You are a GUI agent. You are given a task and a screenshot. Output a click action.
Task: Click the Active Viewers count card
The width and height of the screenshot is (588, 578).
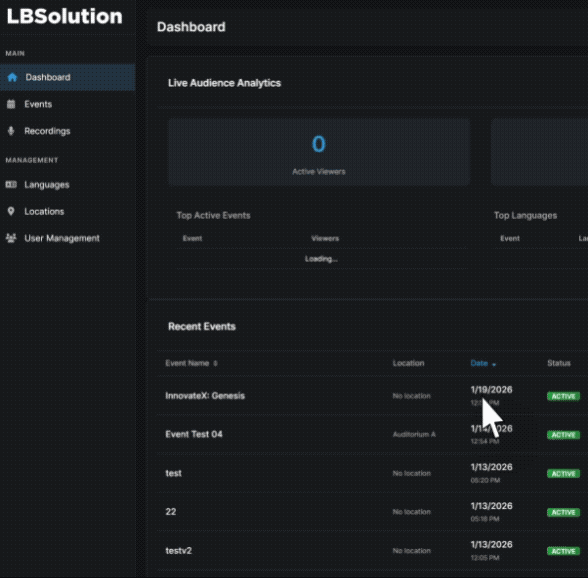[x=319, y=152]
